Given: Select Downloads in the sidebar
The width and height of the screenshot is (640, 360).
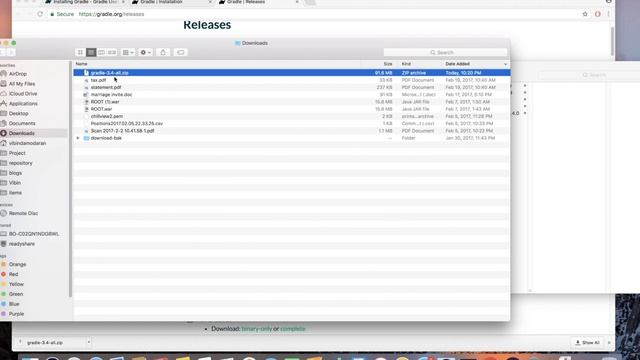Looking at the screenshot, I should click(33, 133).
